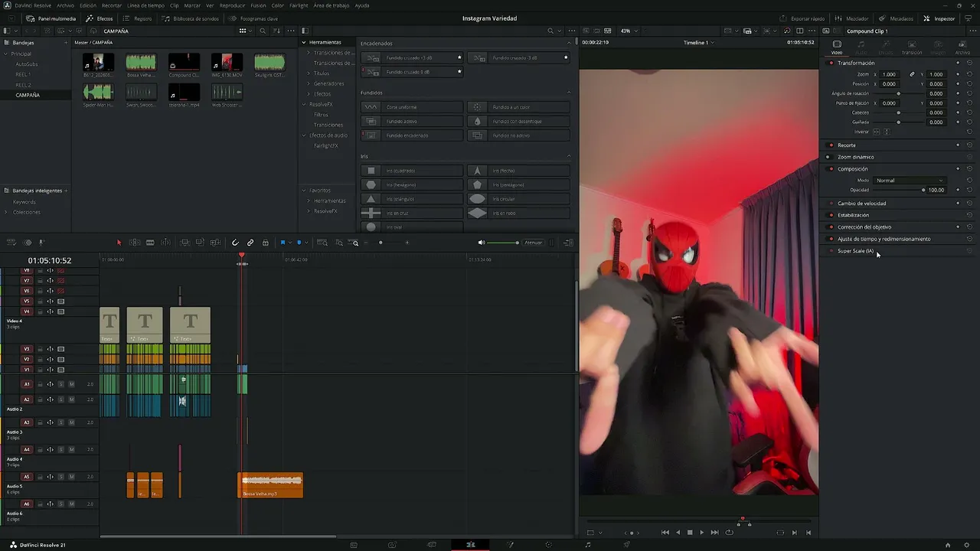Adjust the green monitor volume slider
Image resolution: width=980 pixels, height=551 pixels.
[503, 243]
